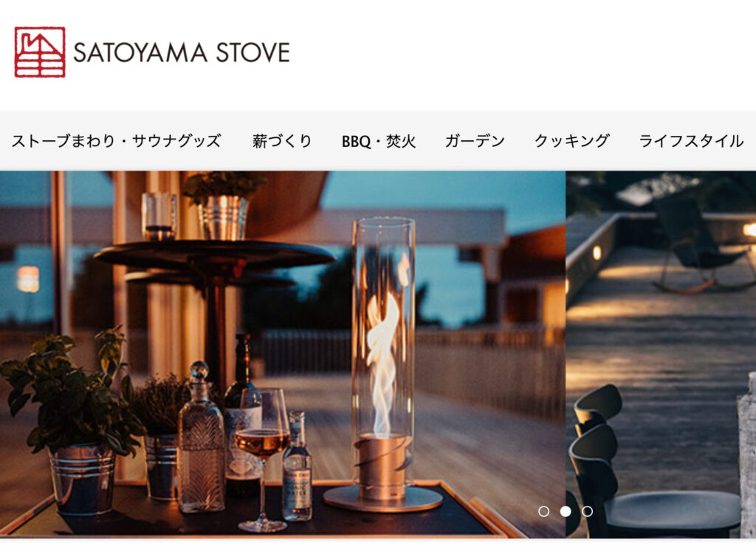Go to the ガーデン category
Screen dimensions: 756x556
[x=475, y=141]
